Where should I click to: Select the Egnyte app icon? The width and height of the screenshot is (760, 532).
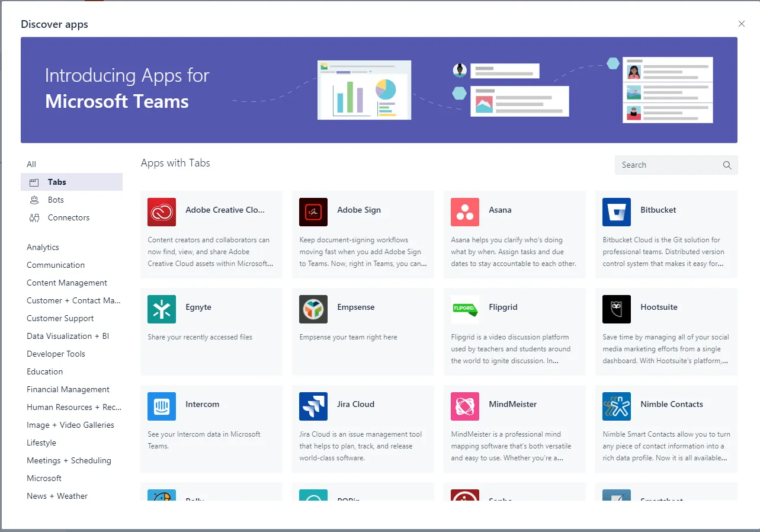pos(162,309)
